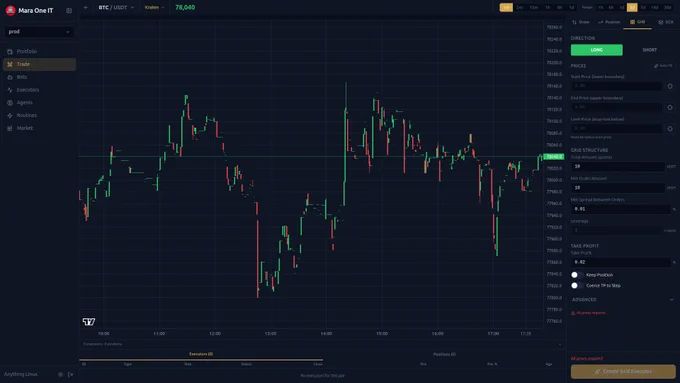
Task: Set range to 7d
Action: click(643, 7)
